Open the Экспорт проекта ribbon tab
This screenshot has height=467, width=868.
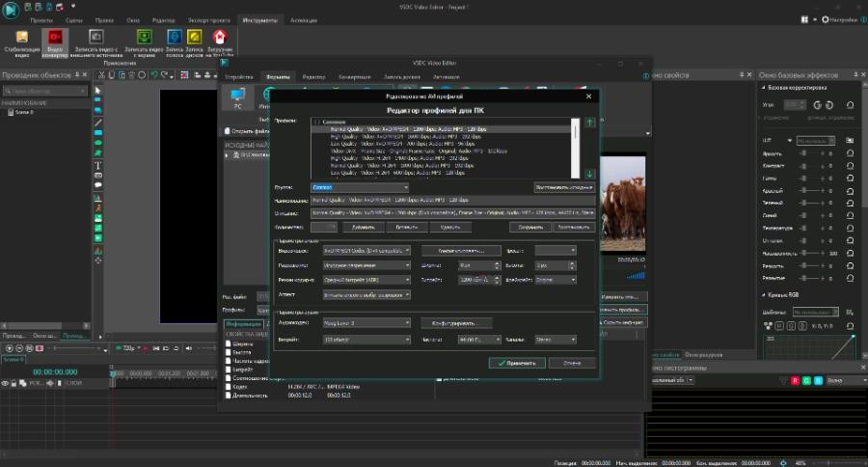click(208, 20)
